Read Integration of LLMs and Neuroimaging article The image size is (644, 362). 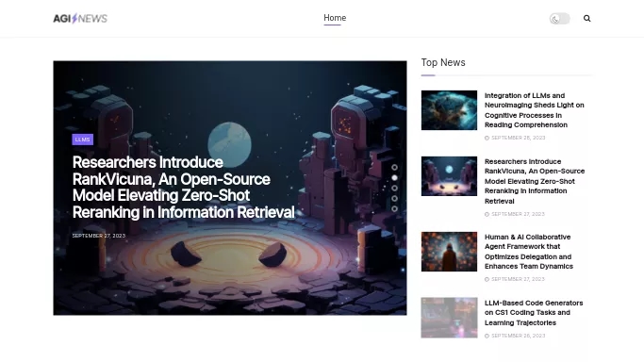[x=535, y=110]
